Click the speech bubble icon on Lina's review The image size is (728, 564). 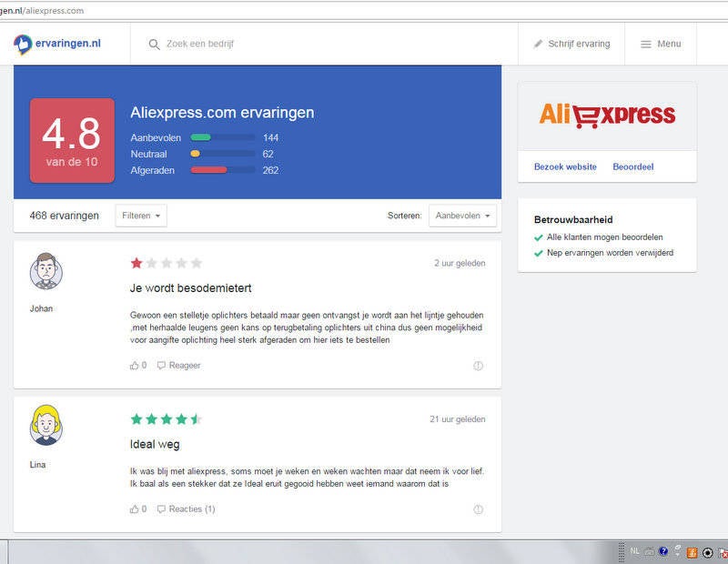[x=161, y=509]
